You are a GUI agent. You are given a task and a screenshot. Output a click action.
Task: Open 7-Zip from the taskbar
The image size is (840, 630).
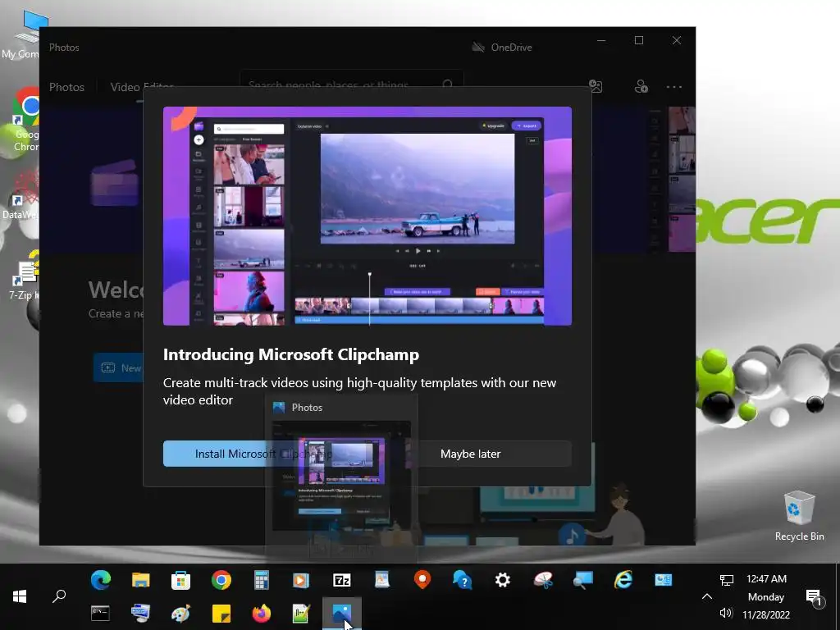[x=342, y=580]
